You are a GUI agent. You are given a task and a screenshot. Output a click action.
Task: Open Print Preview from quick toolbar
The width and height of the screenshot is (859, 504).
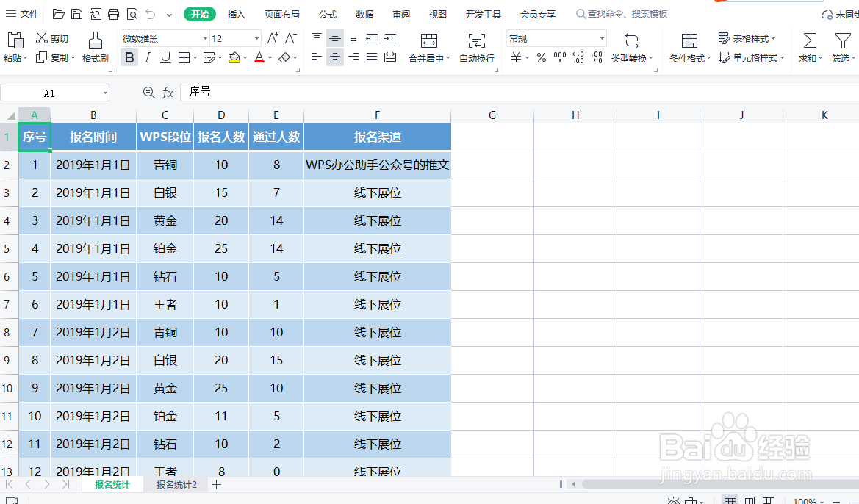point(132,14)
